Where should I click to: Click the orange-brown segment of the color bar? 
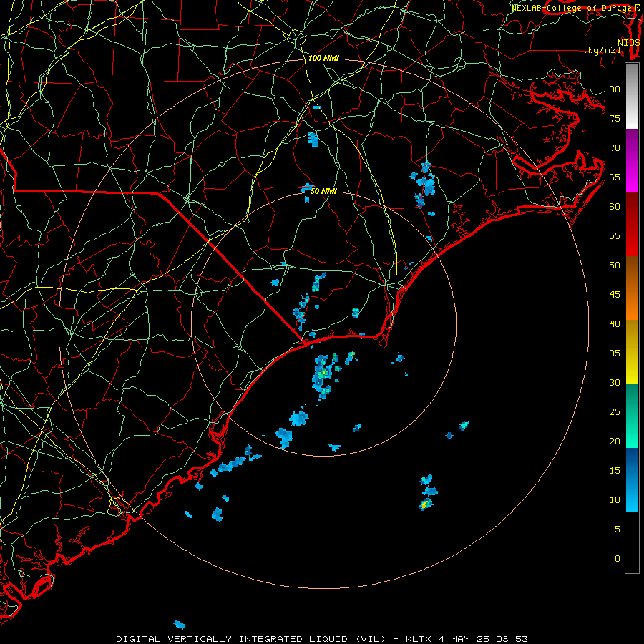(632, 288)
